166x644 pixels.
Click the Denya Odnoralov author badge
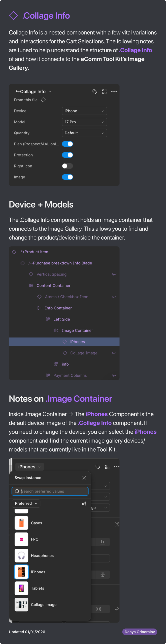pyautogui.click(x=140, y=632)
